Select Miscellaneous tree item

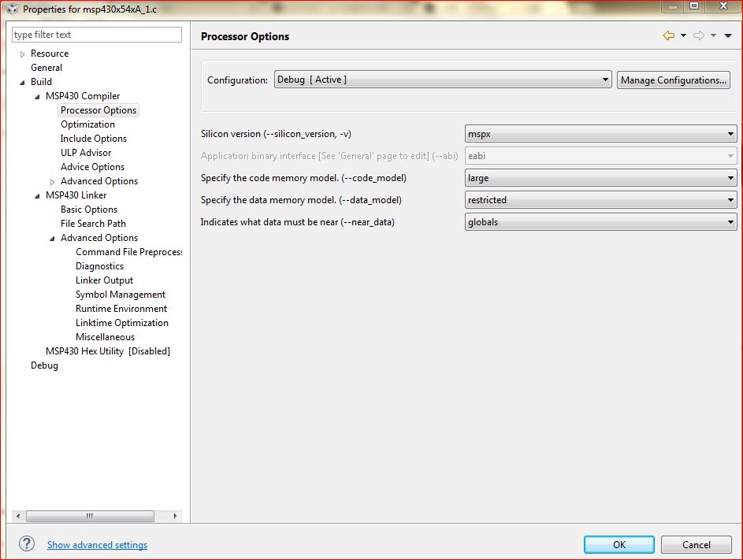106,337
